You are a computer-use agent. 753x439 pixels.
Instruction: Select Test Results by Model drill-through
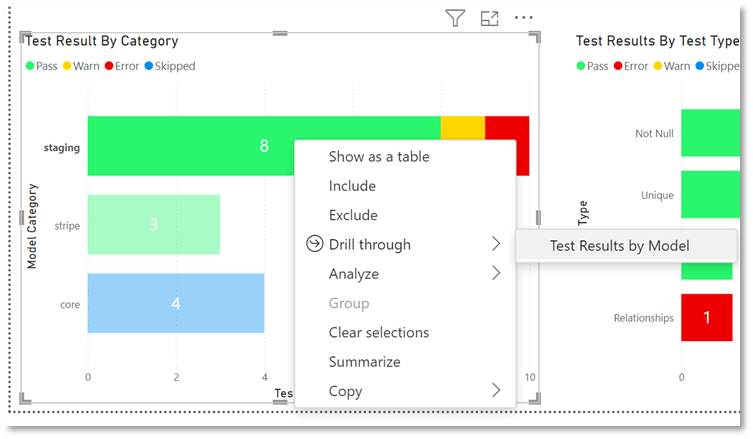[619, 245]
